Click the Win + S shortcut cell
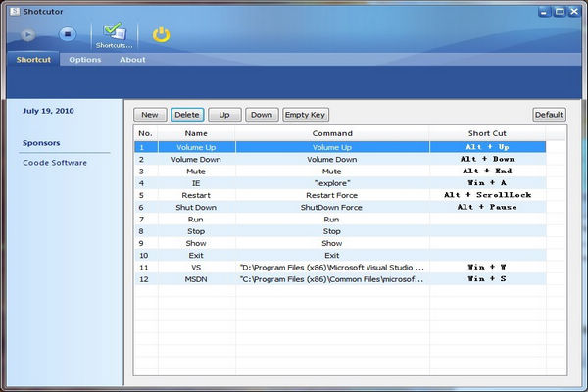Image resolution: width=588 pixels, height=392 pixels. point(487,279)
